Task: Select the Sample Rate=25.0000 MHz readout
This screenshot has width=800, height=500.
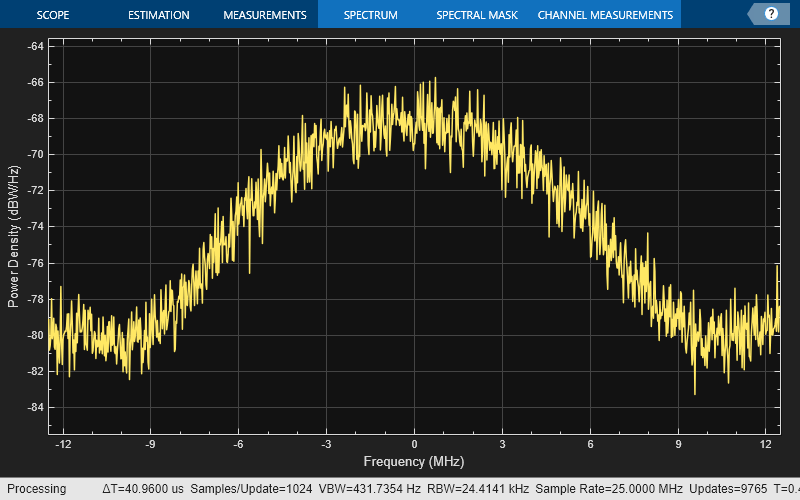Action: [609, 489]
